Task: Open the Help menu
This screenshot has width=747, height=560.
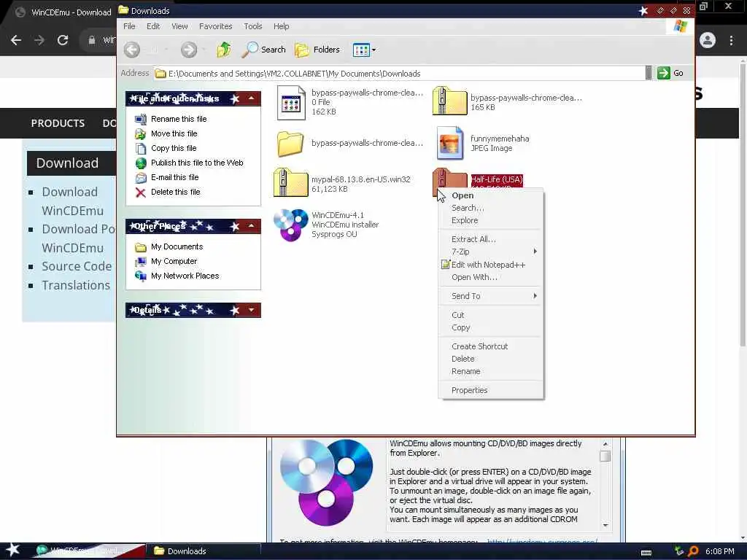Action: [281, 26]
